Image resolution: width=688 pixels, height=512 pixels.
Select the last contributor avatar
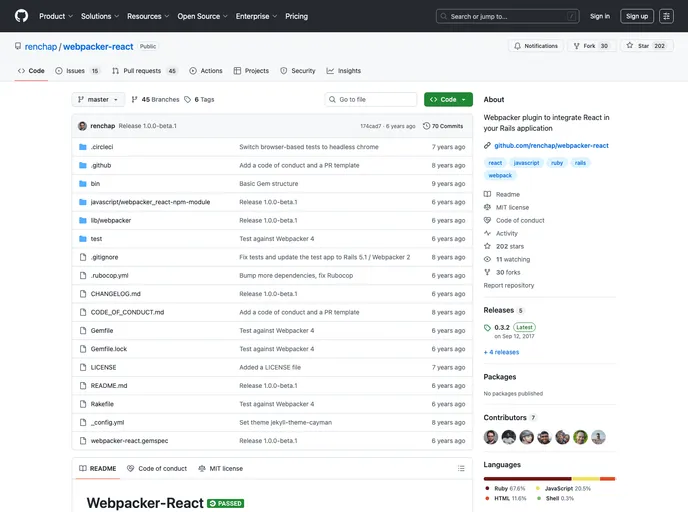(598, 437)
